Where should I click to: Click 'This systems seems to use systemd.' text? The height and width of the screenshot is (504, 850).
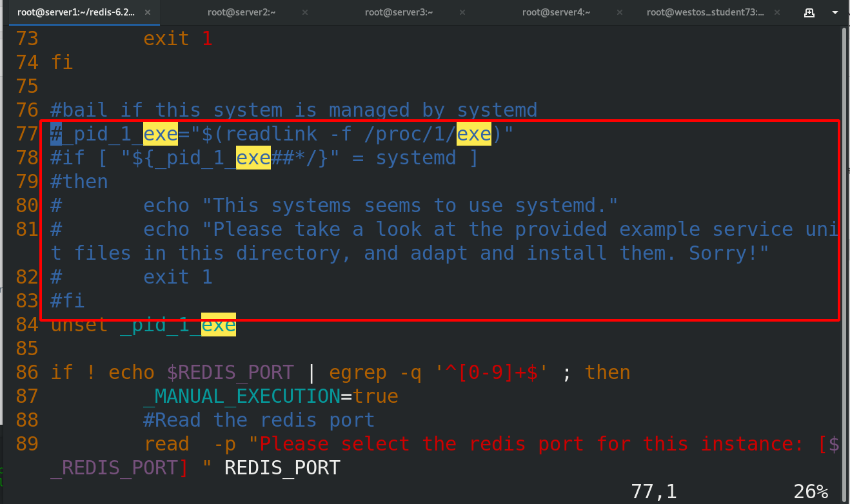410,206
